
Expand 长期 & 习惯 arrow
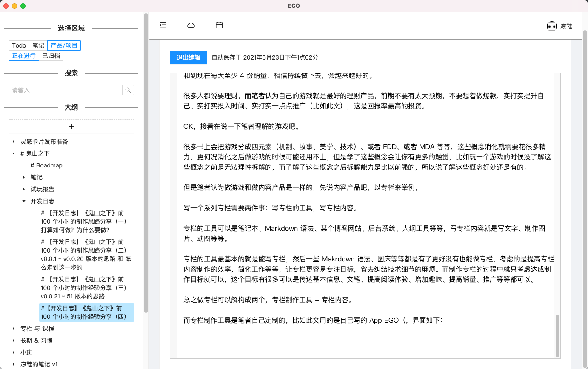tap(14, 341)
